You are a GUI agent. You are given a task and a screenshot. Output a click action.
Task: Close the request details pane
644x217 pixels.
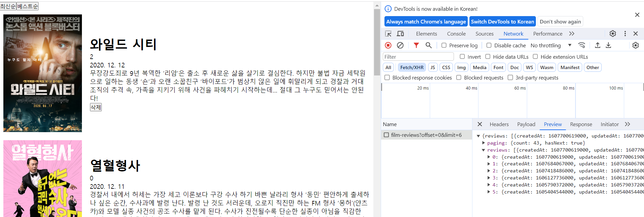tap(480, 124)
